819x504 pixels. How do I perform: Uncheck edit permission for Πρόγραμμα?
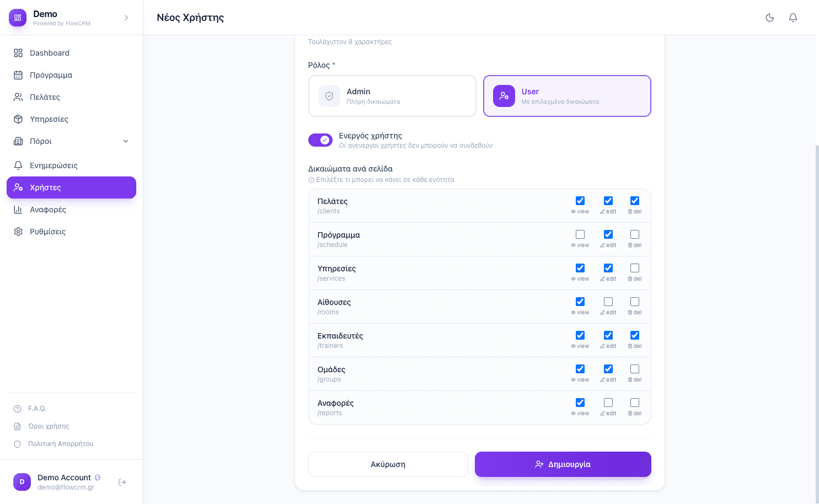[x=608, y=234]
